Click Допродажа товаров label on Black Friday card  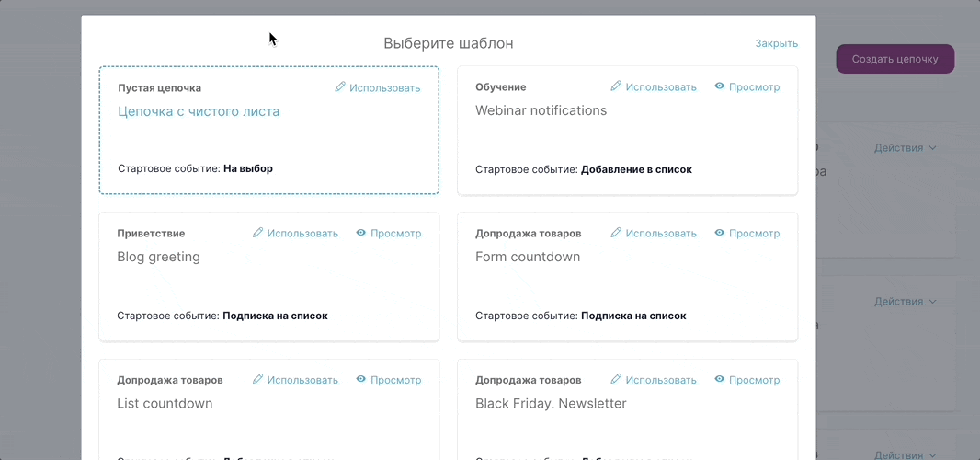pyautogui.click(x=528, y=380)
